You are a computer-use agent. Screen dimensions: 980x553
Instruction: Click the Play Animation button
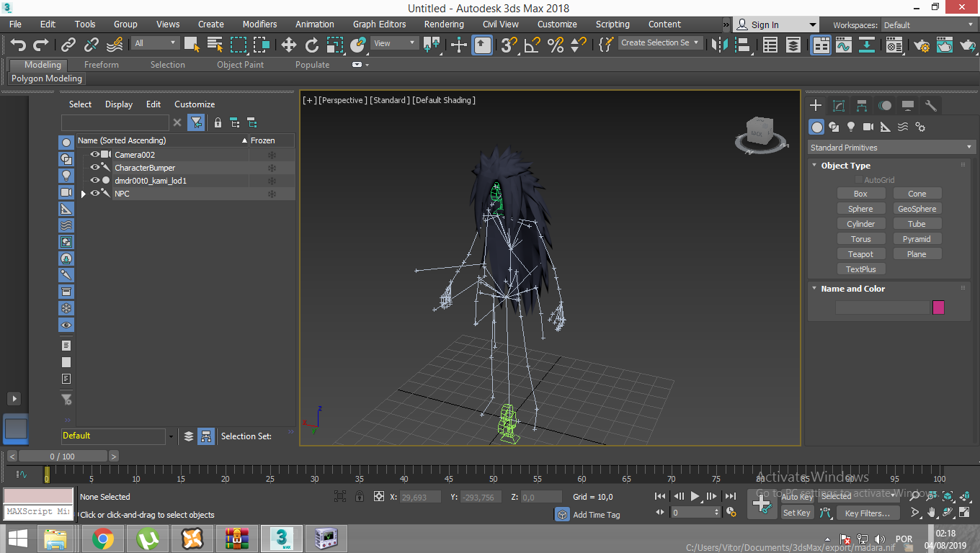[x=695, y=496]
